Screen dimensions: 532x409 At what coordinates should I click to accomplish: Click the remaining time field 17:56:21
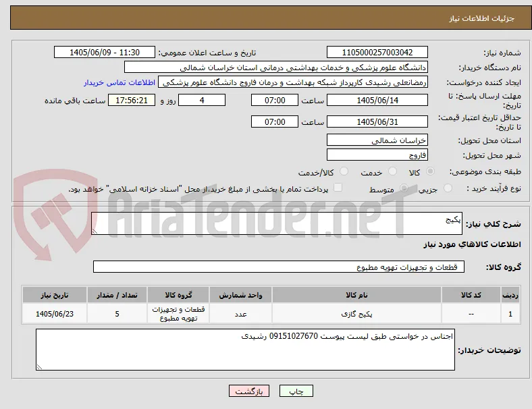tap(132, 100)
